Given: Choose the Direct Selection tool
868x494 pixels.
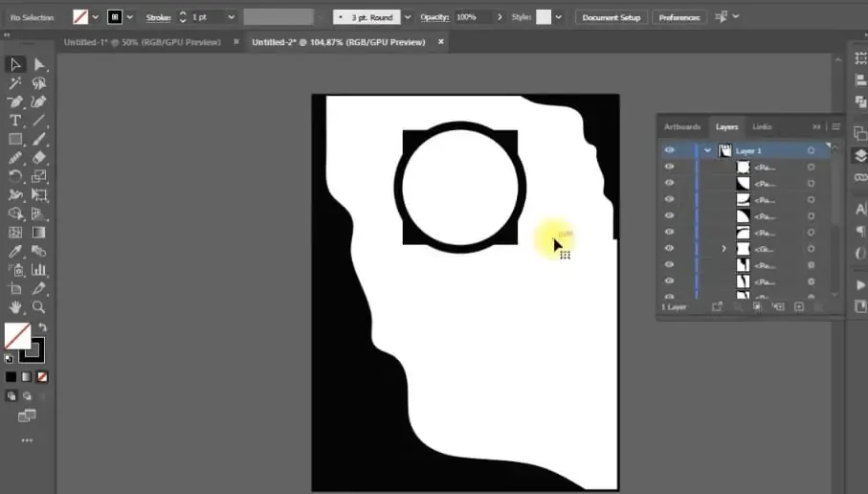Looking at the screenshot, I should click(x=39, y=64).
